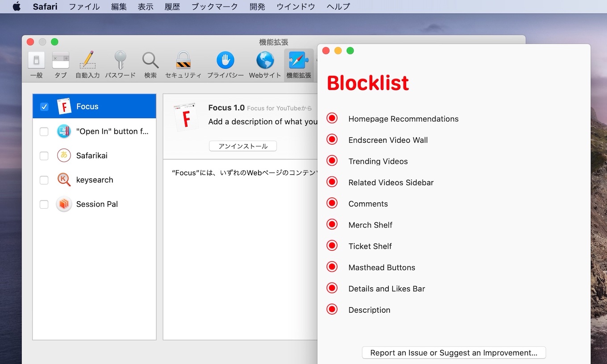Open the Search magnifier preferences pane
The width and height of the screenshot is (607, 364).
coord(150,60)
